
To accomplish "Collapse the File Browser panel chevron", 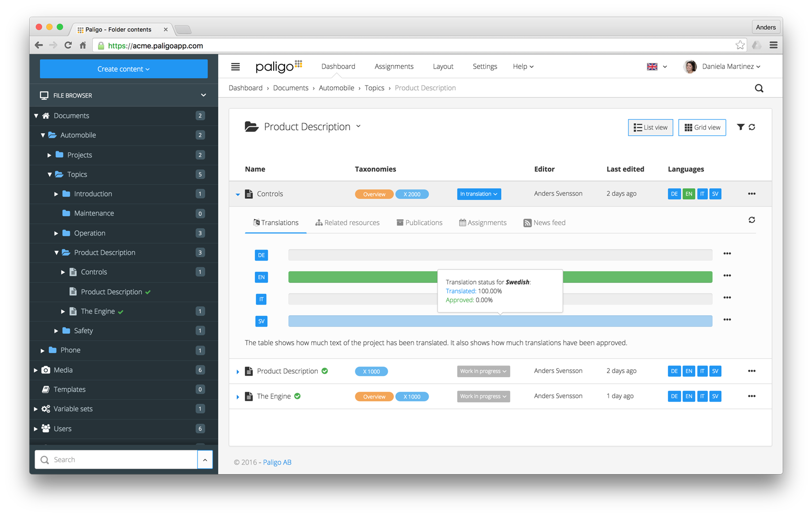I will point(203,95).
